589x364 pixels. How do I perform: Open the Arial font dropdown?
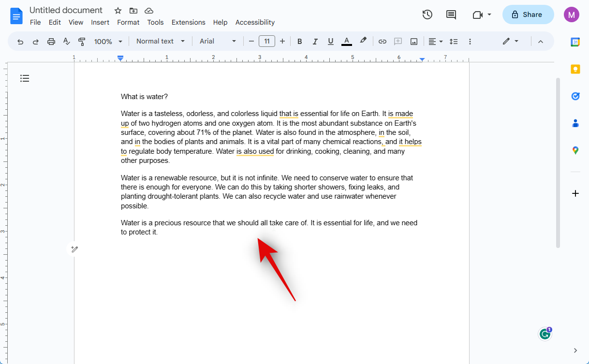[218, 42]
